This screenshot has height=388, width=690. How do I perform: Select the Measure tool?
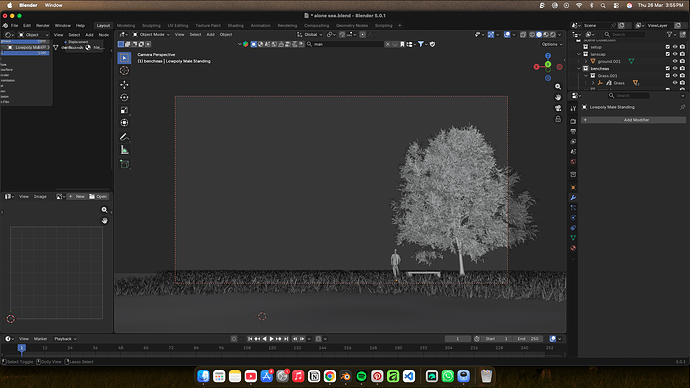coord(125,150)
